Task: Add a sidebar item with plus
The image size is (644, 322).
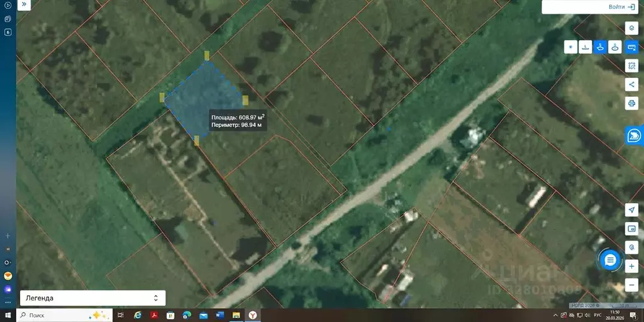Action: (x=8, y=236)
